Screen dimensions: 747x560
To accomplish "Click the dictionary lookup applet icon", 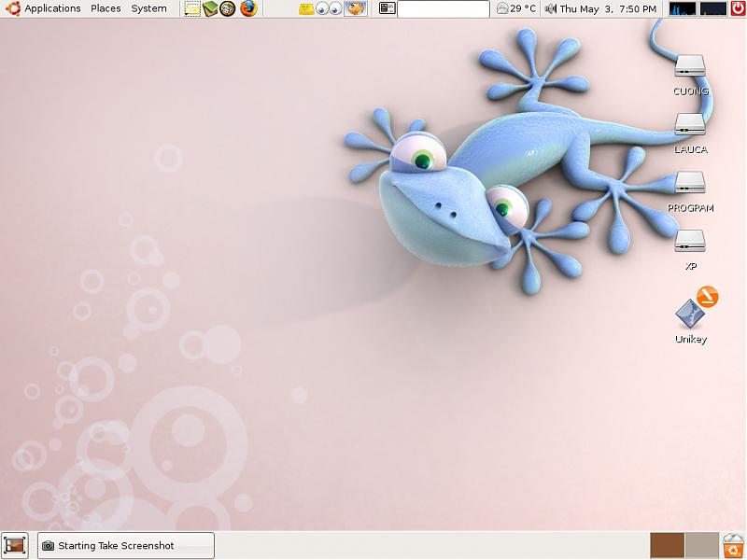I will pos(387,9).
